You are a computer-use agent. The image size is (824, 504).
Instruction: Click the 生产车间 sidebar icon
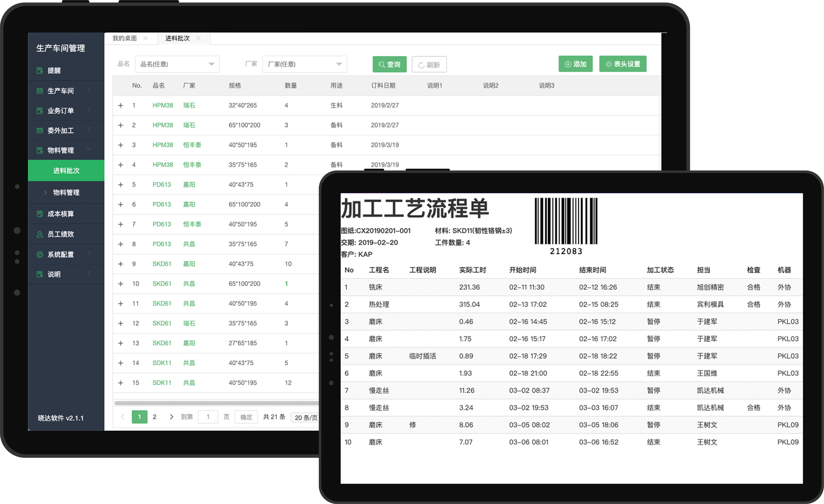(40, 91)
